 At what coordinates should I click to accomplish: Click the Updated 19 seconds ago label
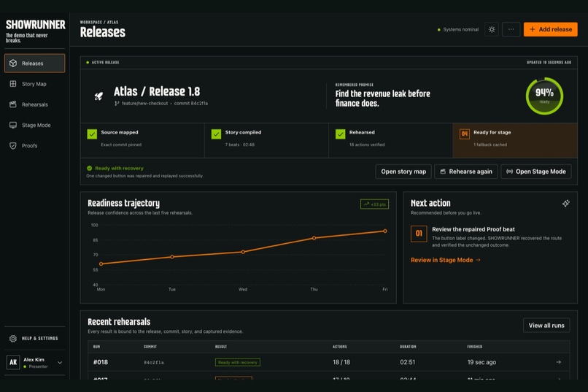pyautogui.click(x=549, y=62)
